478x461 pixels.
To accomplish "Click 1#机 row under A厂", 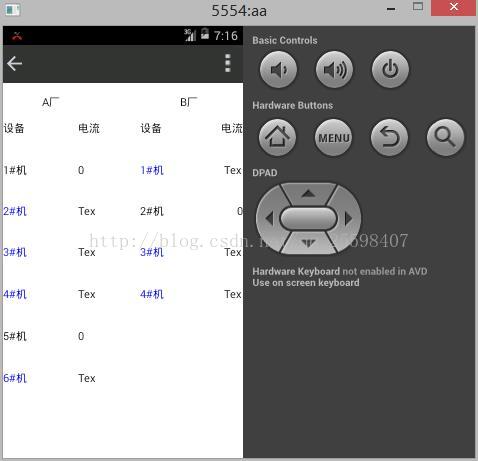I will [x=15, y=170].
